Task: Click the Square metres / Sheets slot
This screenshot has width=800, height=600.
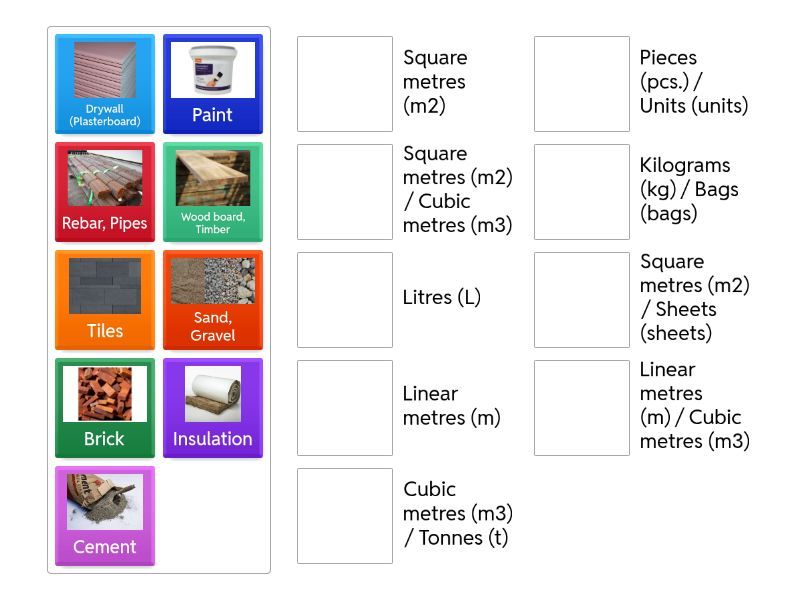Action: pos(582,300)
